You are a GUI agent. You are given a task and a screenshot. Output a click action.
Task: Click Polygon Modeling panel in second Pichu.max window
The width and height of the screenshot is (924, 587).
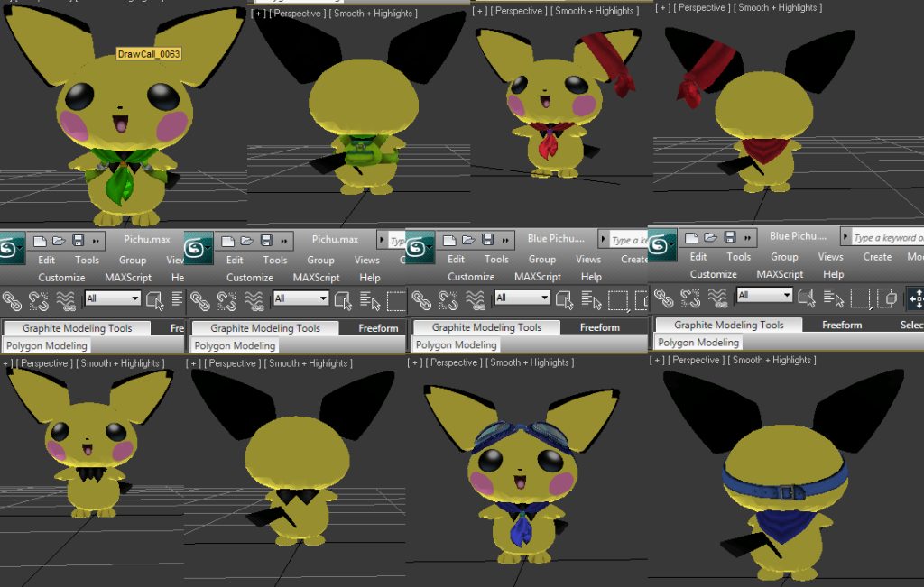(x=235, y=345)
